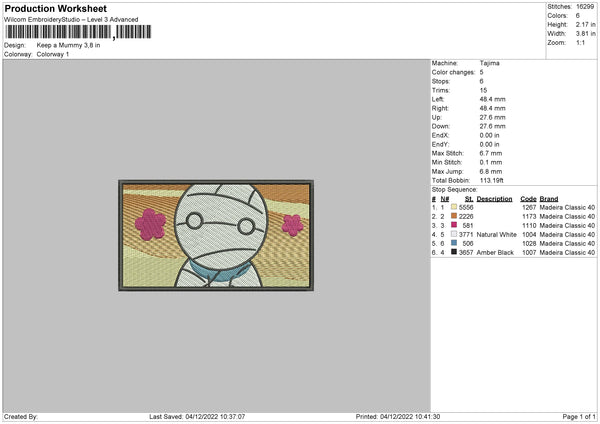Click the Stop Sequence heading
Screen dimensions: 600x424
[455, 190]
